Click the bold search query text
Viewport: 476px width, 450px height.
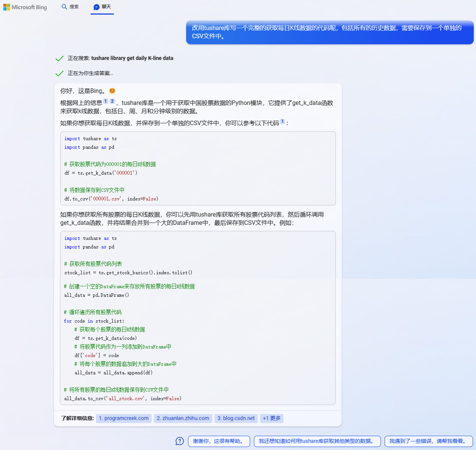132,58
